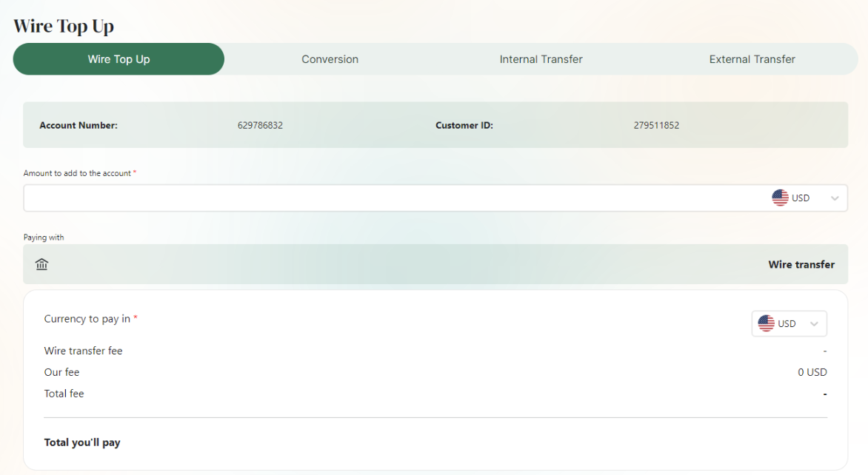The image size is (868, 475).
Task: Open the Internal Transfer tab
Action: click(541, 59)
